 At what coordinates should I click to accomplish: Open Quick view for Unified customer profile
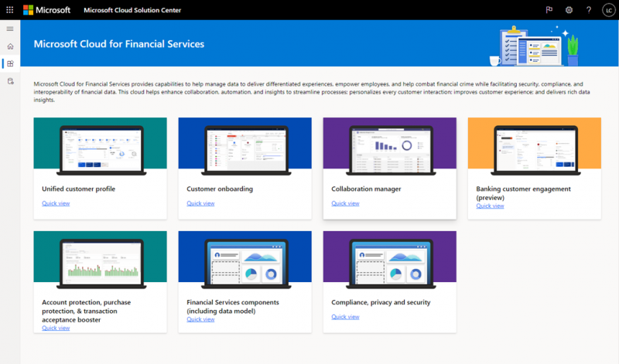56,203
